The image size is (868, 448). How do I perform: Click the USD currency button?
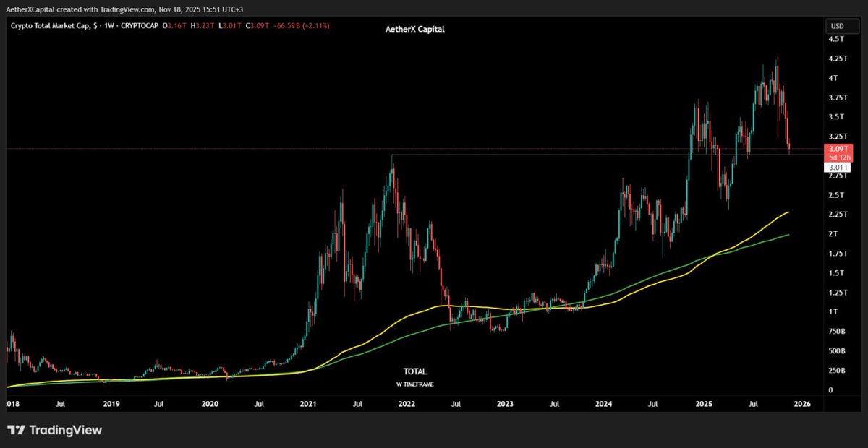(x=839, y=25)
